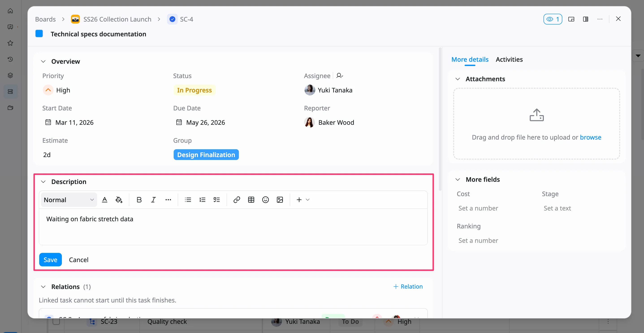Image resolution: width=644 pixels, height=333 pixels.
Task: Click reporter Baker Wood
Action: tap(329, 122)
